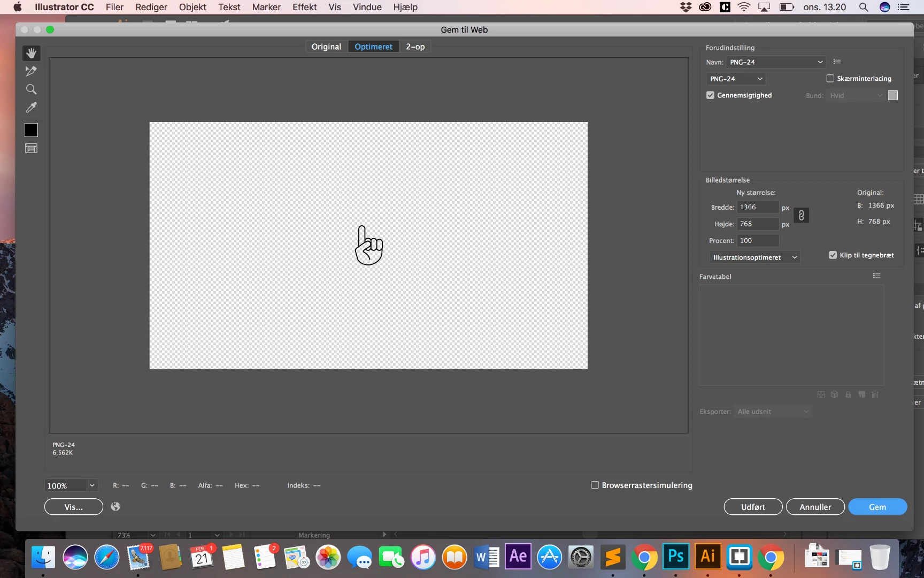924x578 pixels.
Task: Click the Annuller button
Action: click(815, 507)
